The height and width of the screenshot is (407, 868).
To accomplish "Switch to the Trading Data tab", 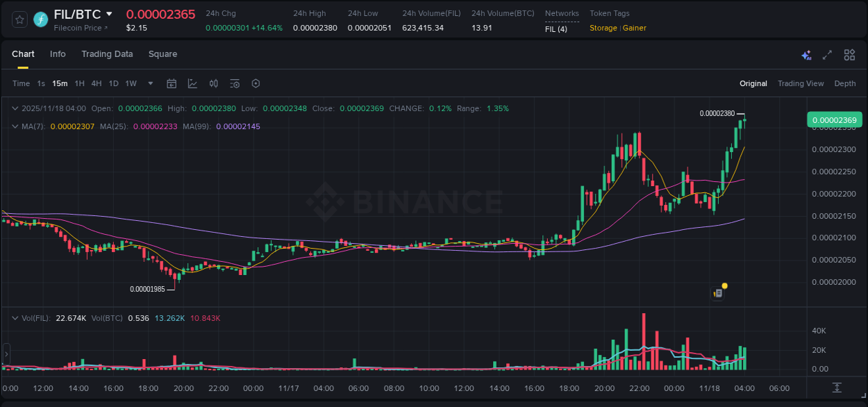I will tap(107, 54).
